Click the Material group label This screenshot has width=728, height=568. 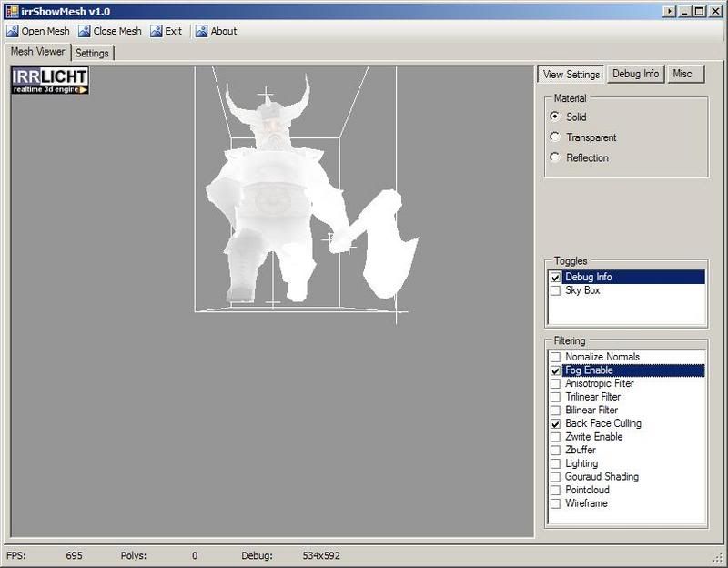tap(571, 98)
